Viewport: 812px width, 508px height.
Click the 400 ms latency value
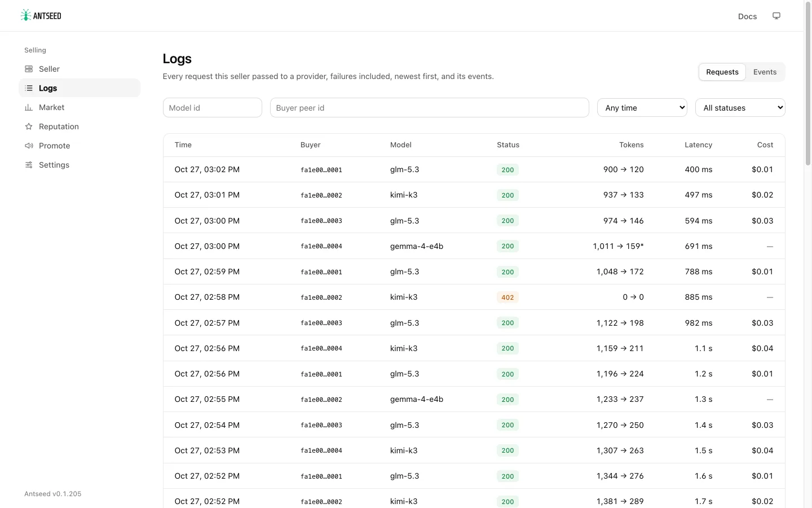tap(699, 169)
